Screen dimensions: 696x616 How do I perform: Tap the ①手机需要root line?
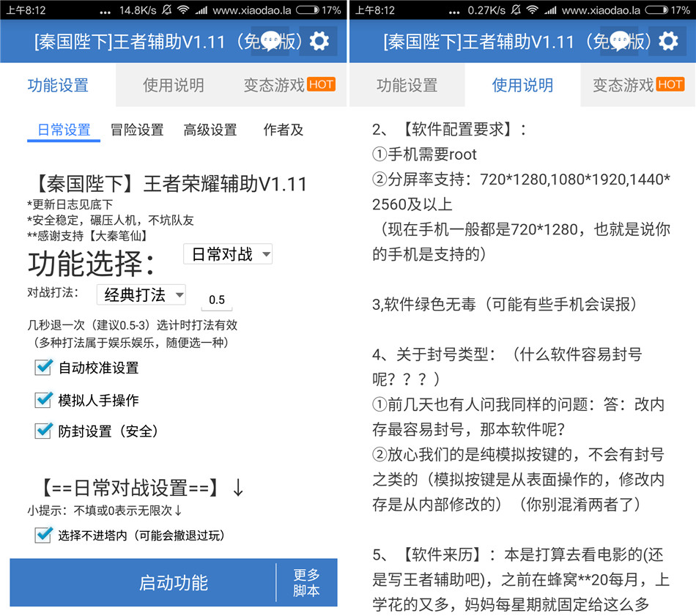(424, 155)
